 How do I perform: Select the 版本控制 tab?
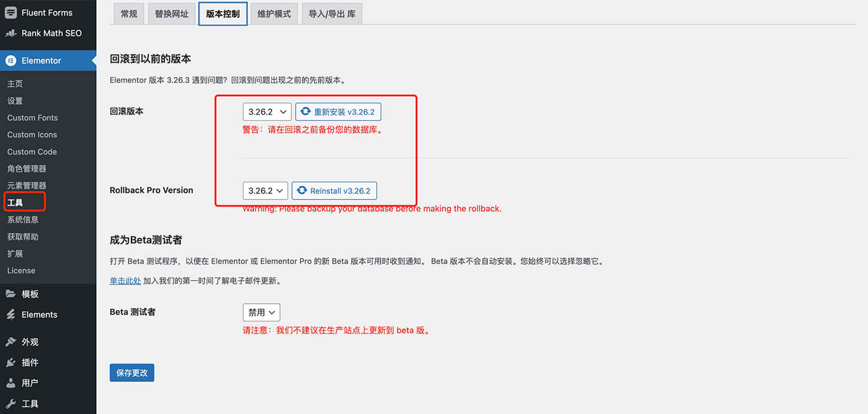223,14
